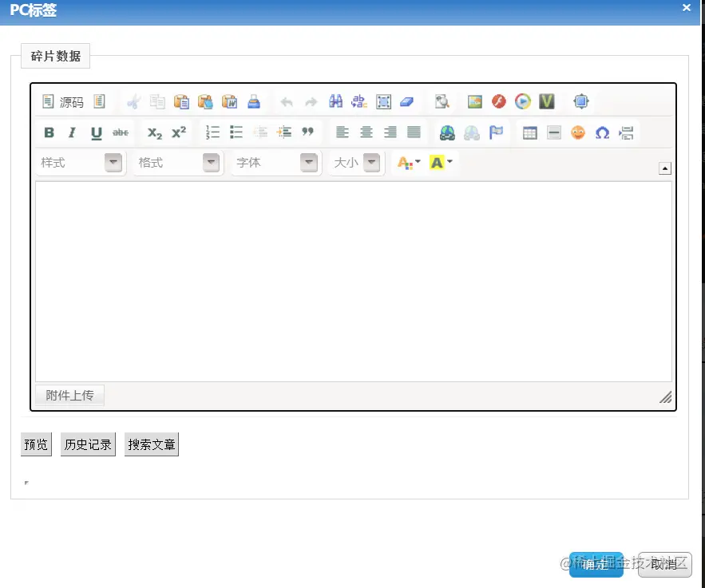Image resolution: width=705 pixels, height=588 pixels.
Task: Open the 字体 font dropdown
Action: coord(276,163)
